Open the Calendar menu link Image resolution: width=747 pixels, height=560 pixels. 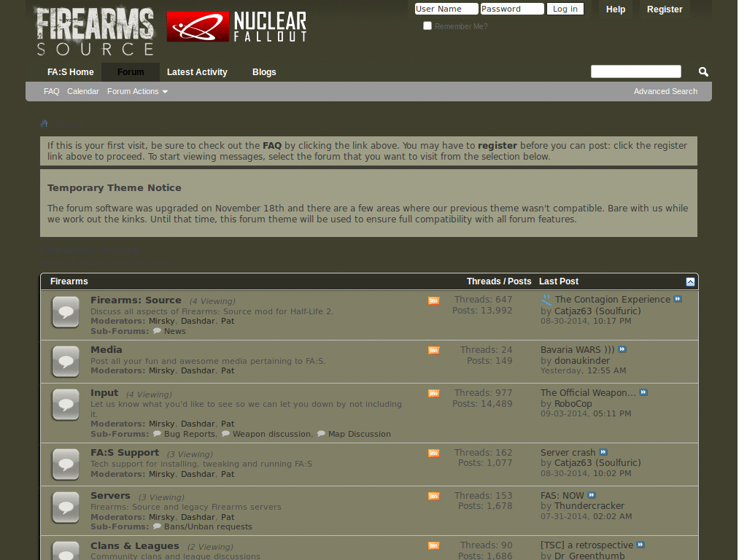coord(83,91)
